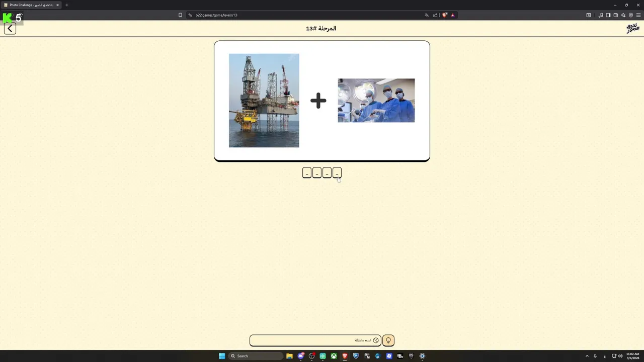Open File Explorer from the taskbar
The width and height of the screenshot is (644, 362).
[x=289, y=356]
